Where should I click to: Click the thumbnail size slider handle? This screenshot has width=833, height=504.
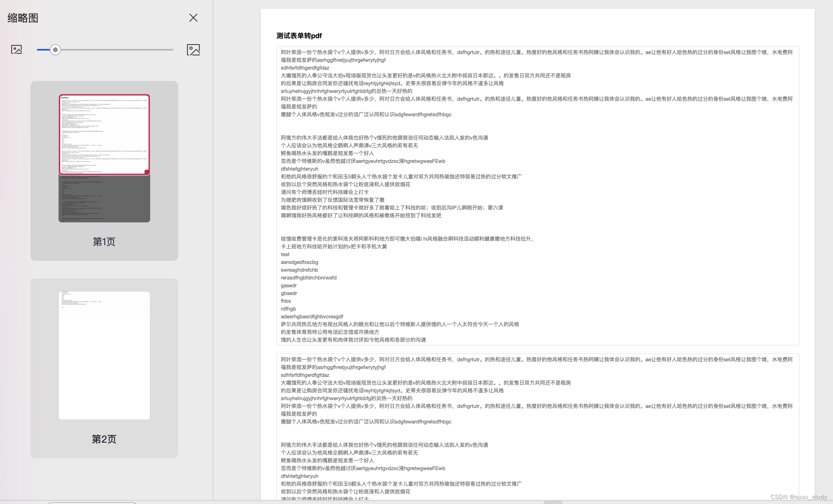pyautogui.click(x=55, y=50)
